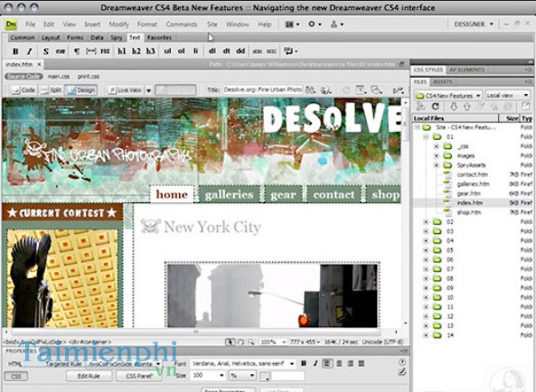
Task: Click the Dreamweaver Dw logo icon
Action: pos(11,24)
